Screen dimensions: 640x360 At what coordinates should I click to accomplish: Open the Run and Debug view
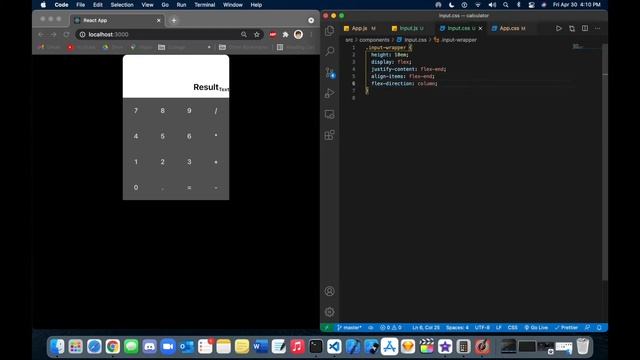(329, 93)
